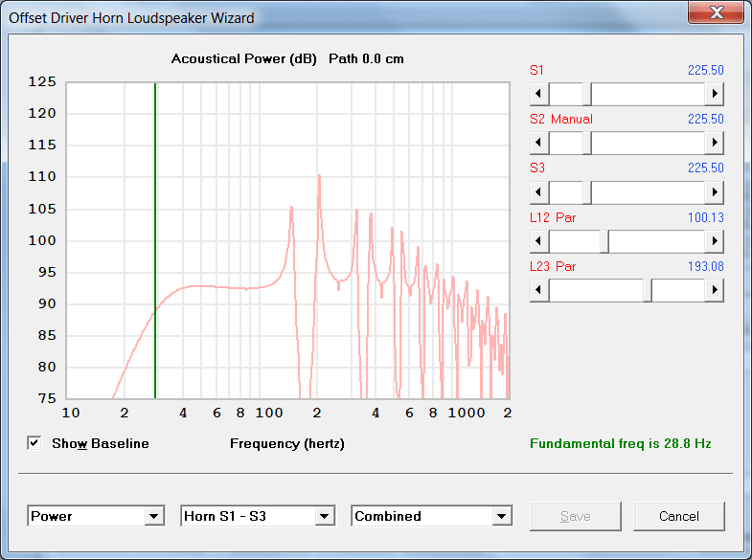752x560 pixels.
Task: Click the L23 Par slider right arrow
Action: click(x=714, y=290)
